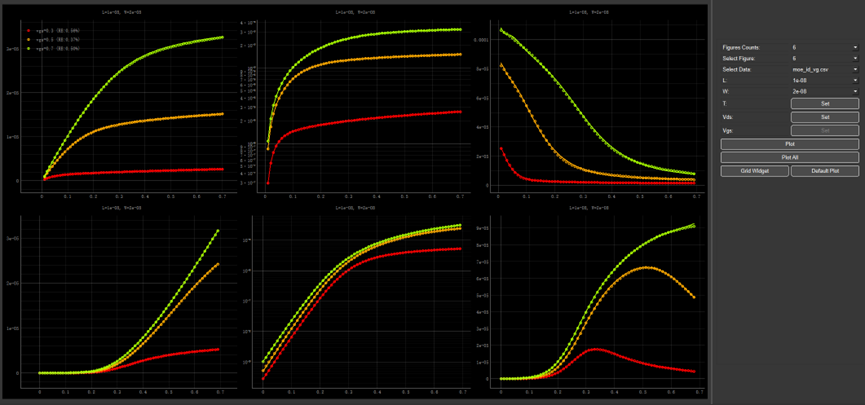Screen dimensions: 865x405
Task: Click the Plot button
Action: 789,145
